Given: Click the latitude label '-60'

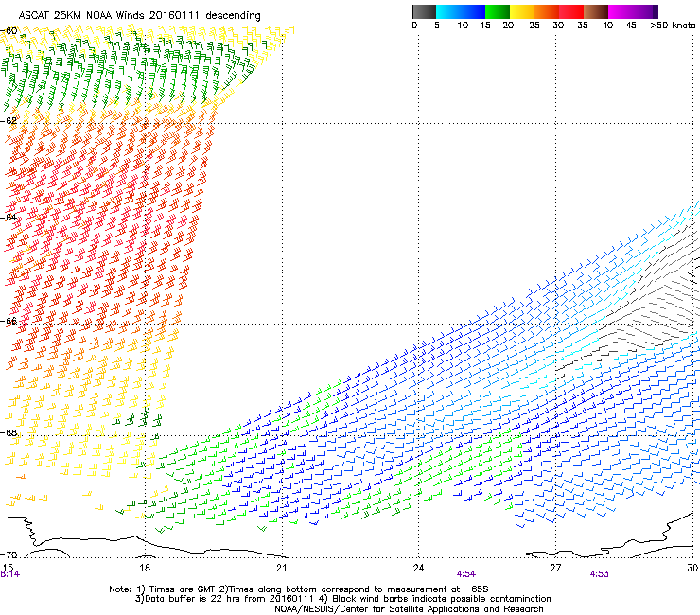Looking at the screenshot, I should pos(9,31).
